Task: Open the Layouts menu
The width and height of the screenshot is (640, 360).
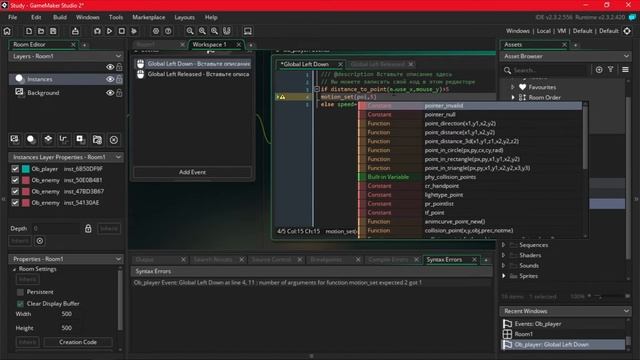Action: tap(184, 17)
